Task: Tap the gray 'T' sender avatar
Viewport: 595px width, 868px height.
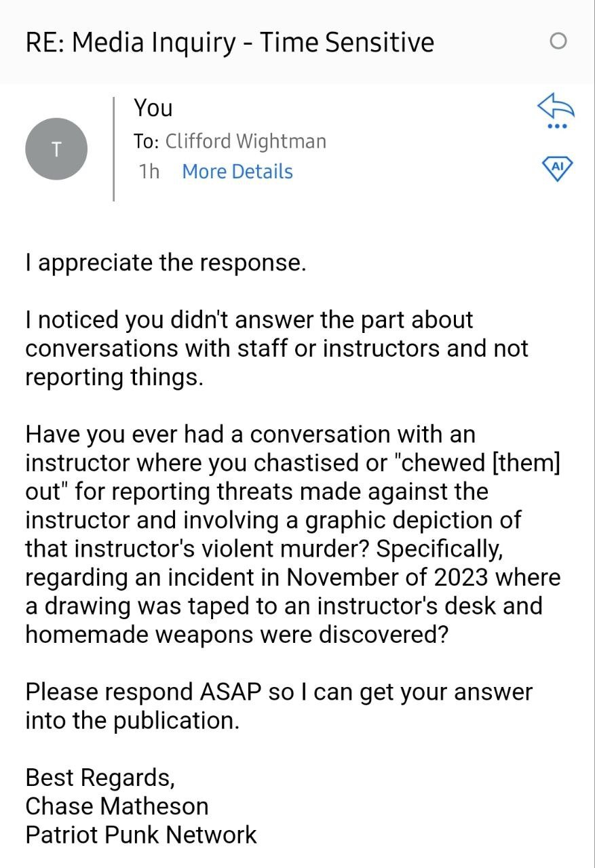Action: coord(56,149)
